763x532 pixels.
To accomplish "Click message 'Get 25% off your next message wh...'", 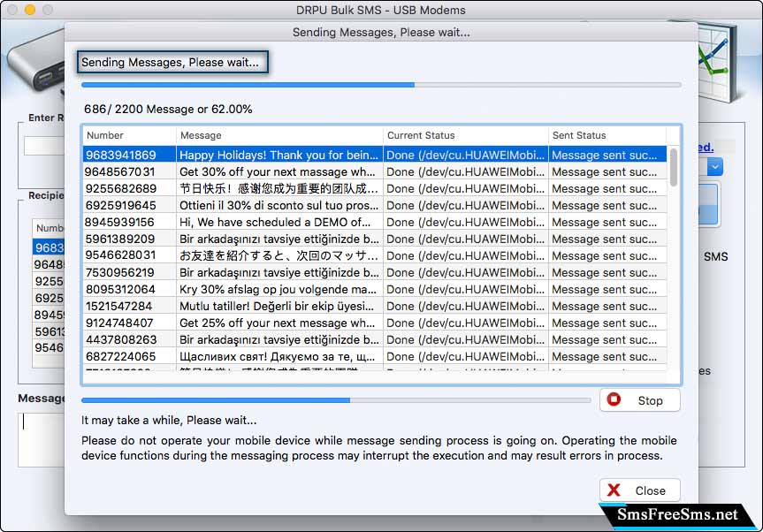I will coord(278,323).
